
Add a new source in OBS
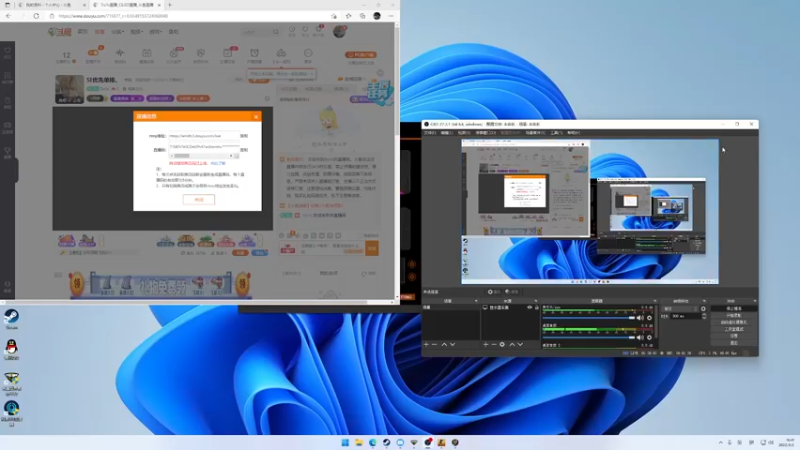coord(486,344)
